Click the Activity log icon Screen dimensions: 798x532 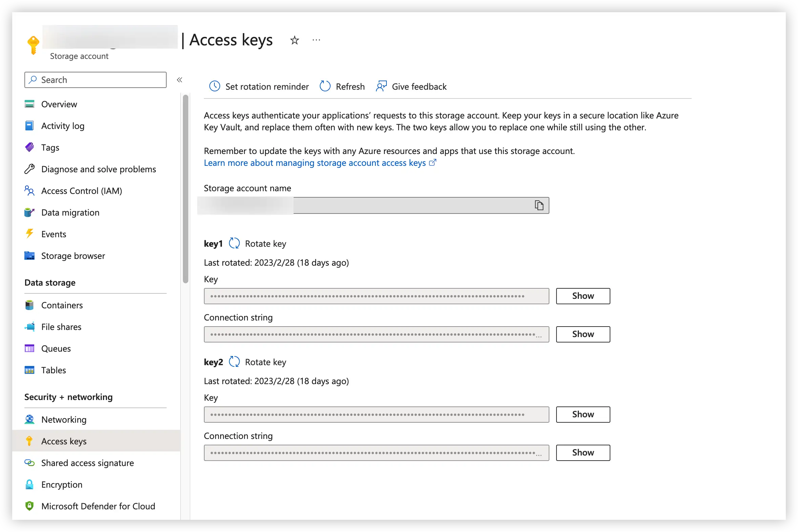29,126
